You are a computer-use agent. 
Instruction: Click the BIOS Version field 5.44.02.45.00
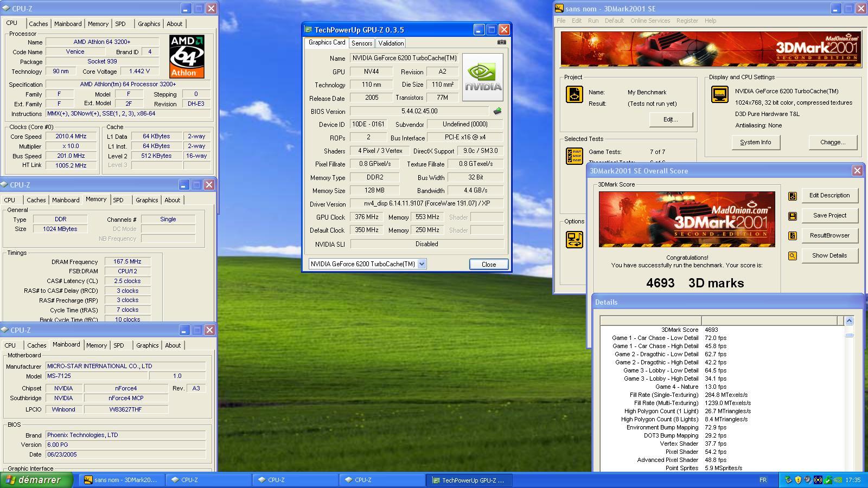[x=419, y=111]
